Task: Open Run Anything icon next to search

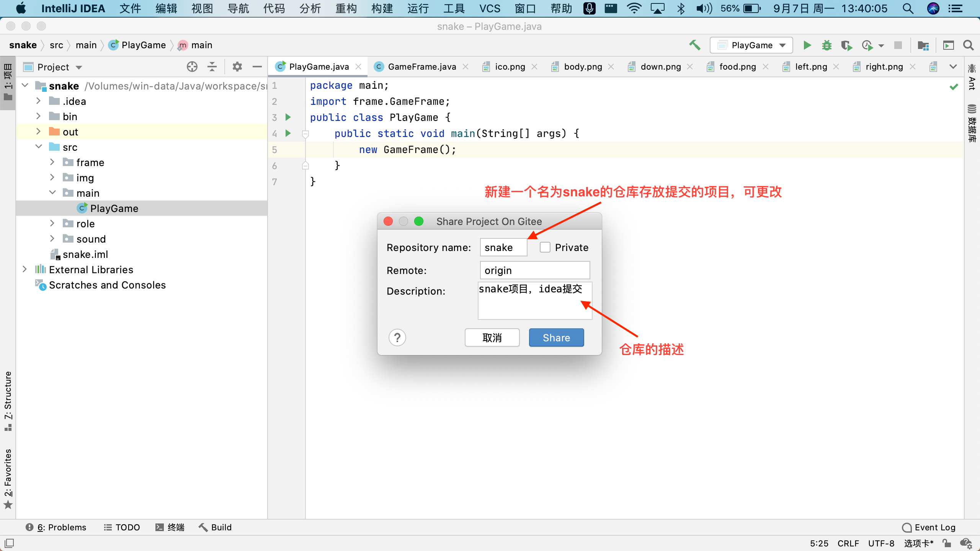Action: pos(948,45)
